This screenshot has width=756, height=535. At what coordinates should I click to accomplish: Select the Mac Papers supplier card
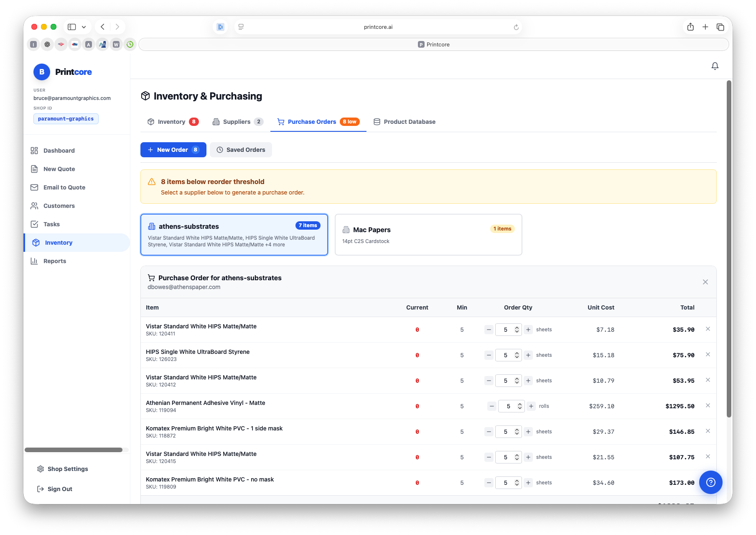428,235
